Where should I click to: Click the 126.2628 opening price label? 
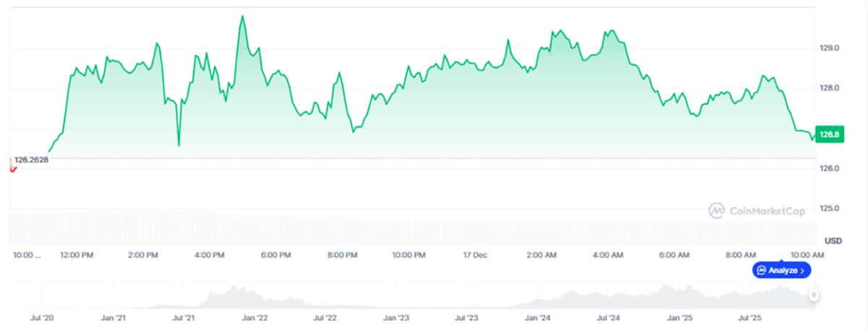(x=31, y=160)
